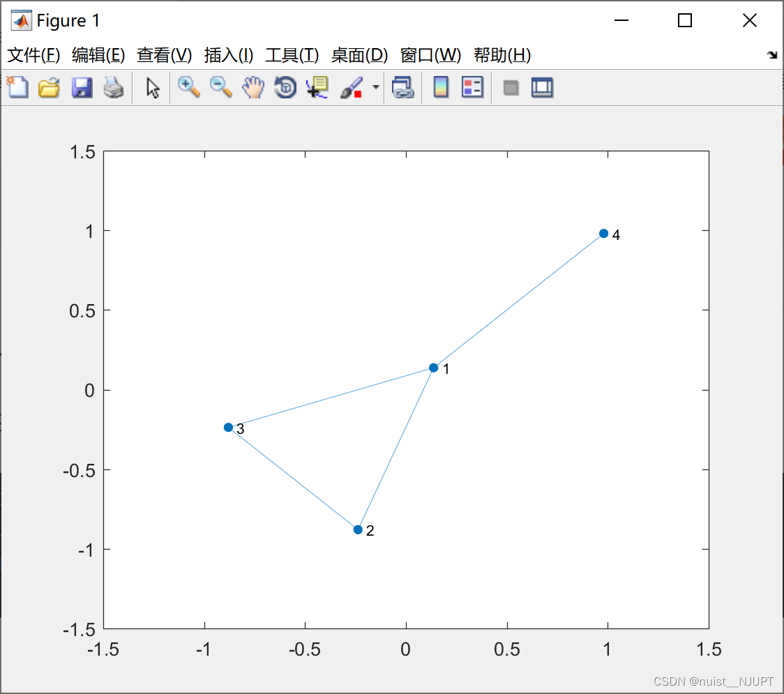784x694 pixels.
Task: Click the New Figure icon
Action: [x=18, y=87]
